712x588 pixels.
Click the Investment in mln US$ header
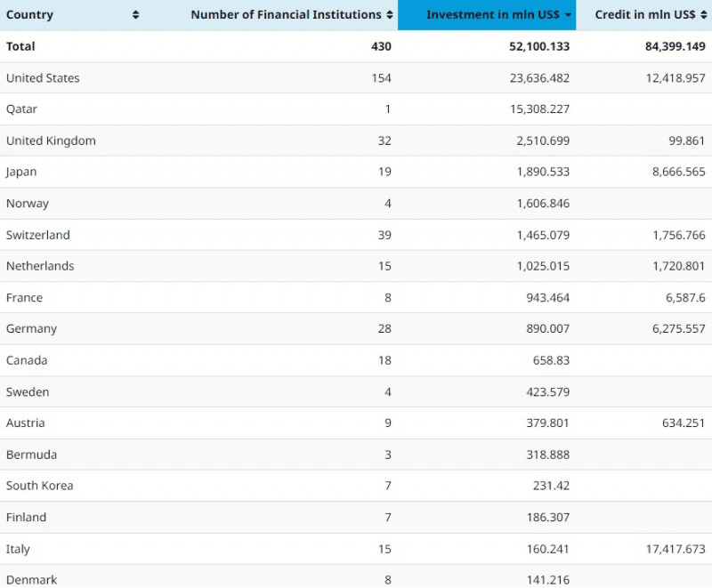493,15
